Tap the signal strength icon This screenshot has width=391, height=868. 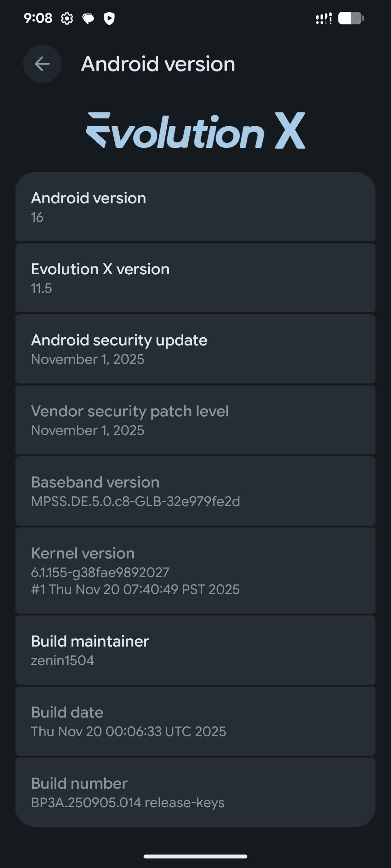323,18
